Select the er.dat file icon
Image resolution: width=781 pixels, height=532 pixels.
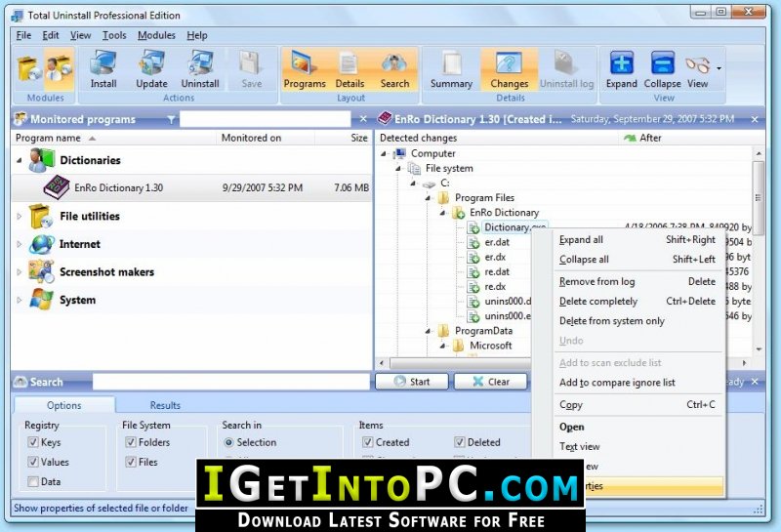473,243
